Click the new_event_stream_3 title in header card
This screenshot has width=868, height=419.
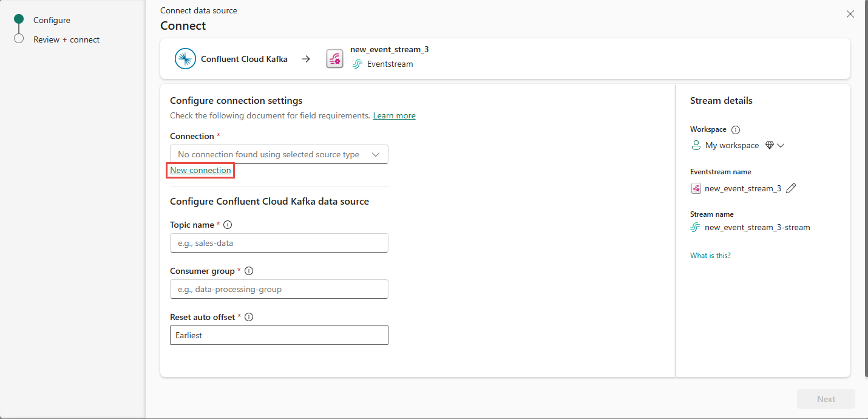click(x=390, y=49)
